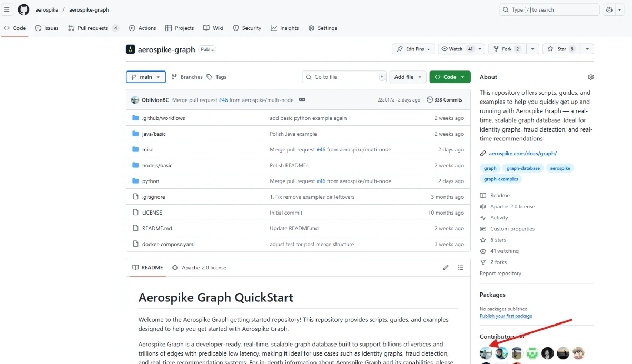Open the repository Settings tab
The height and width of the screenshot is (364, 632).
click(x=323, y=28)
